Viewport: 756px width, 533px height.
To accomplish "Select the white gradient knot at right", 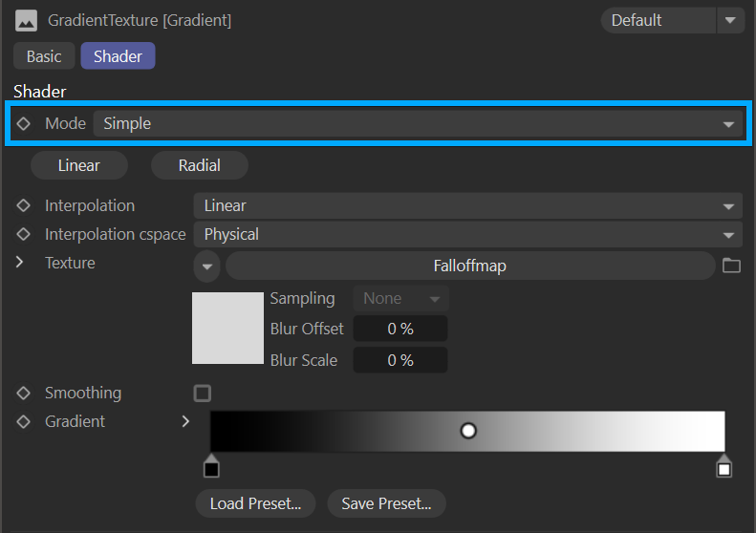I will [x=724, y=468].
